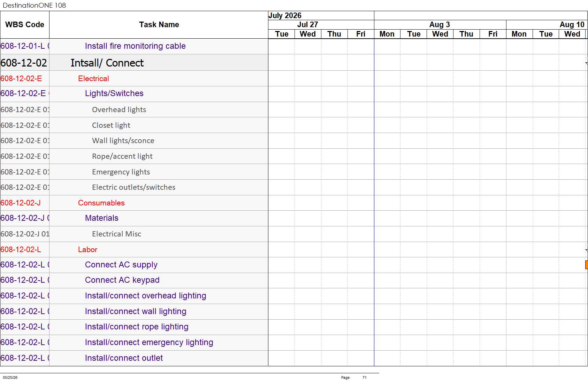Click the Connect AC keypad task
588x382 pixels.
(122, 280)
